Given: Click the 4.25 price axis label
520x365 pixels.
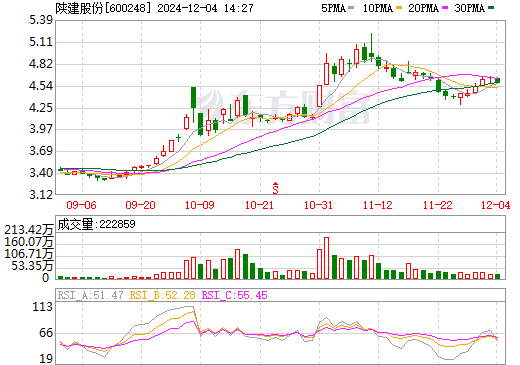Looking at the screenshot, I should pos(41,108).
